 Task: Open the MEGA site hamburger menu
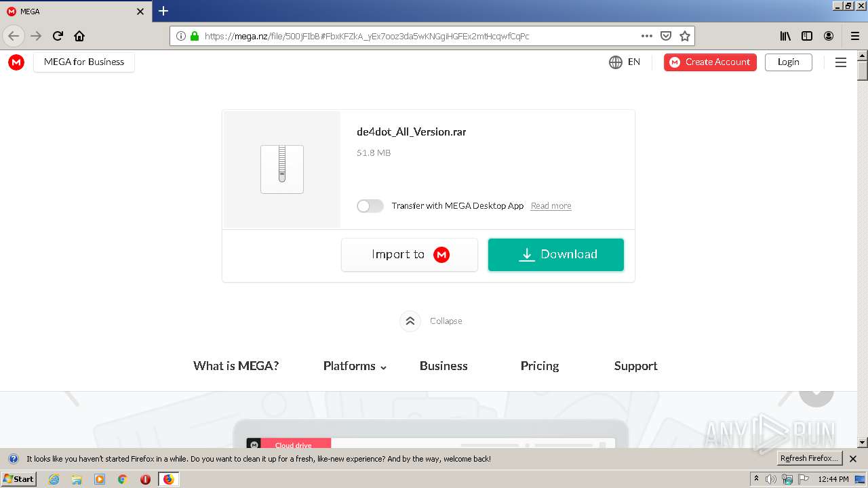[x=841, y=62]
